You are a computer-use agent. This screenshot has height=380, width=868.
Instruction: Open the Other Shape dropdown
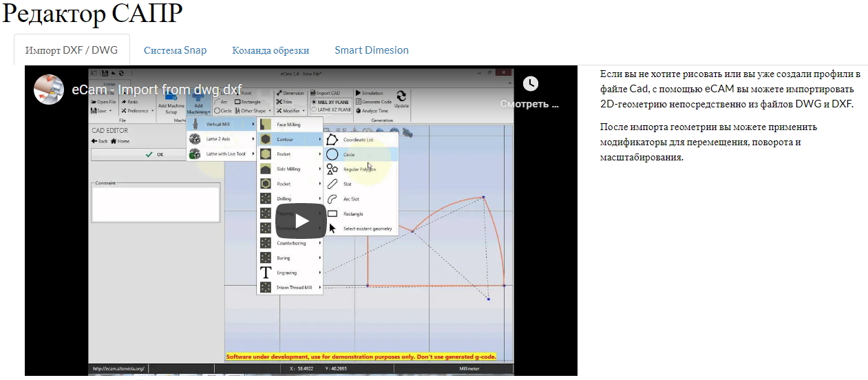[x=252, y=111]
